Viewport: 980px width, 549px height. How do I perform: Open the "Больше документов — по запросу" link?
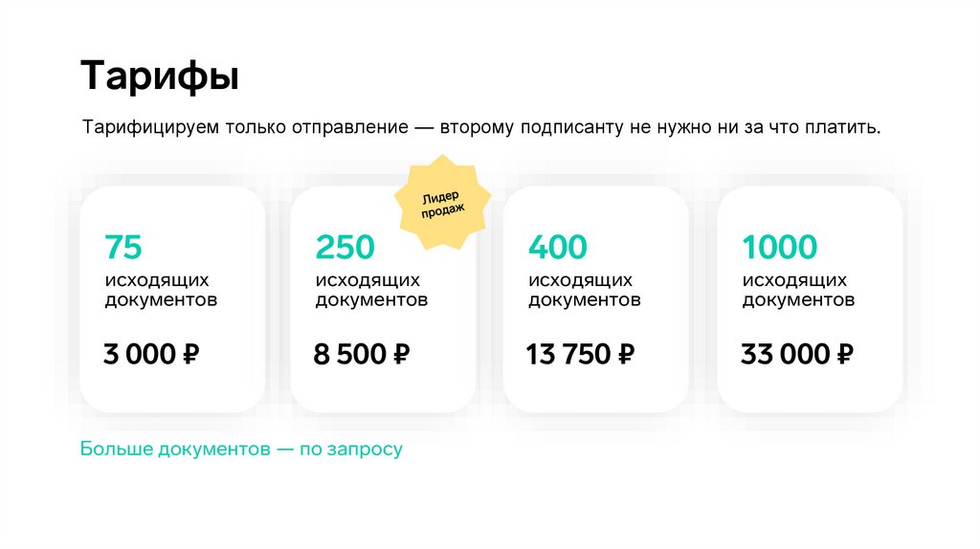(x=241, y=449)
